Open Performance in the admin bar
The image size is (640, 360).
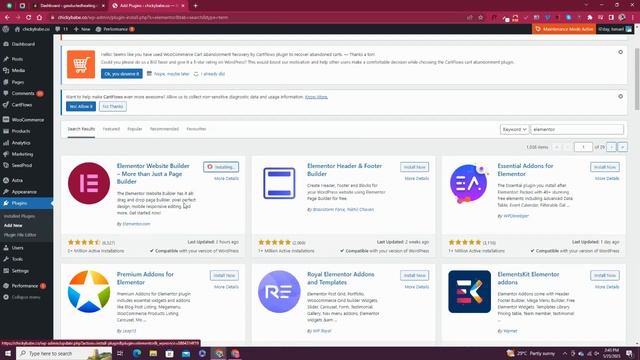[115, 29]
